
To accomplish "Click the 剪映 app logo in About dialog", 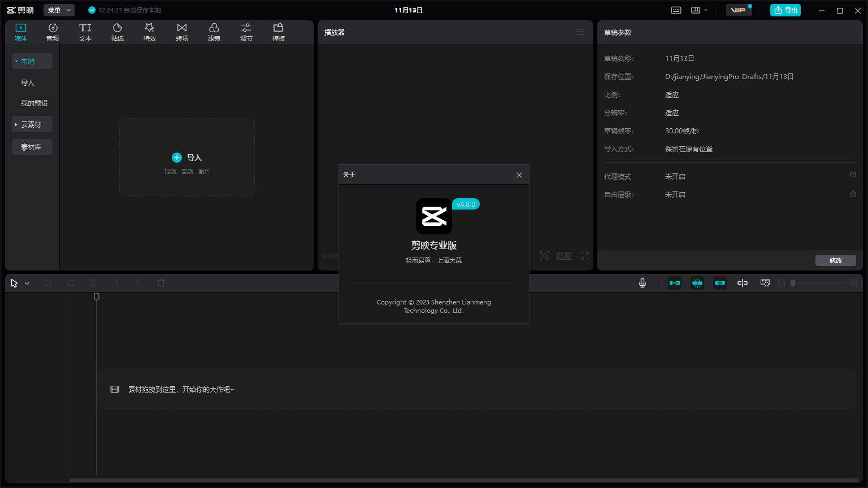I will tap(434, 216).
